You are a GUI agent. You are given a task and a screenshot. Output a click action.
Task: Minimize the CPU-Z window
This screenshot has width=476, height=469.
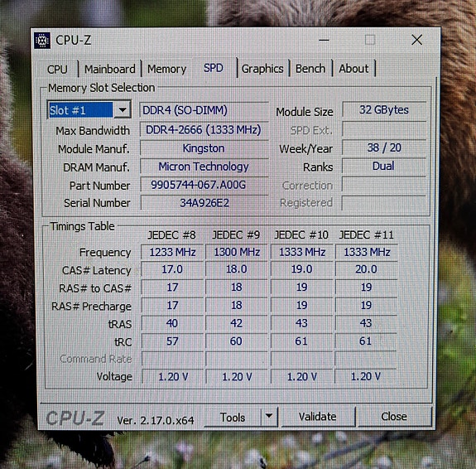pos(324,40)
